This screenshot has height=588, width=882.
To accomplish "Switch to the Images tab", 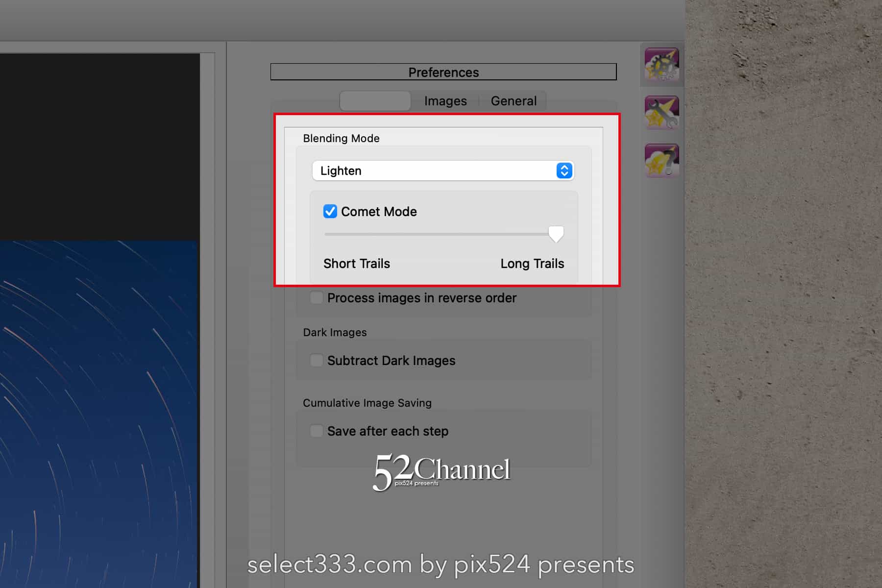I will 445,101.
